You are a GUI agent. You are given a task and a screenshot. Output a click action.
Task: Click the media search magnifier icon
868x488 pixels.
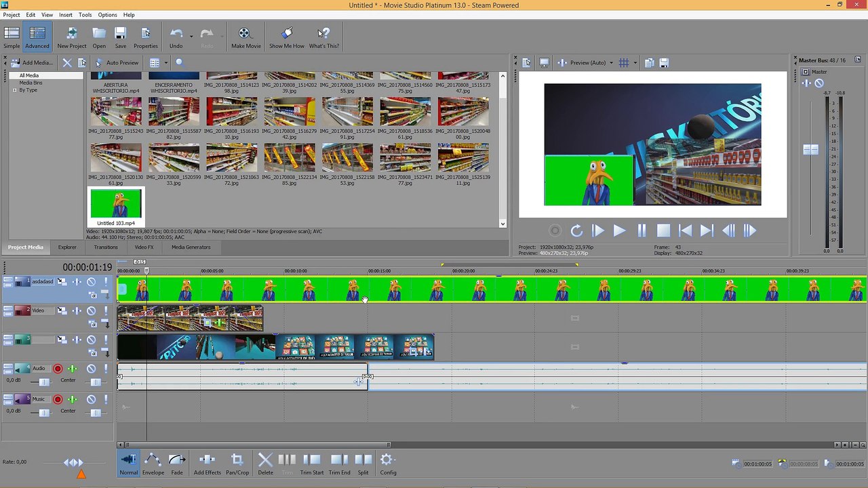coord(180,62)
